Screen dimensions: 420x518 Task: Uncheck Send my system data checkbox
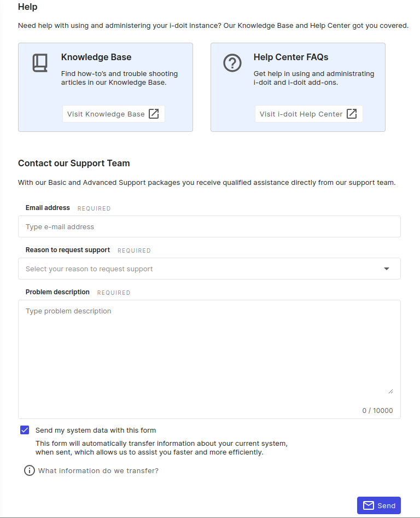click(25, 430)
